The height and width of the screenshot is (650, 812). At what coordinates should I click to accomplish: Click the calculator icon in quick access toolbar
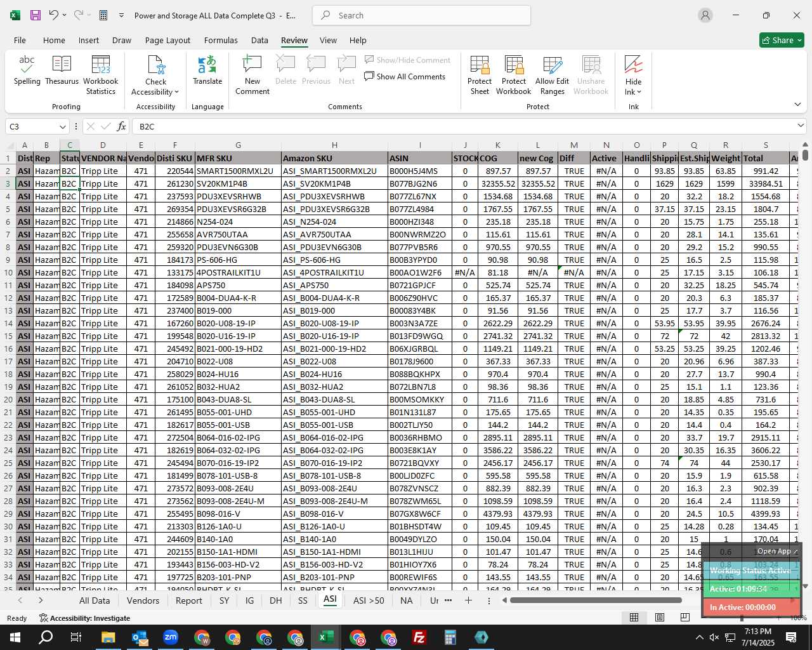[103, 15]
